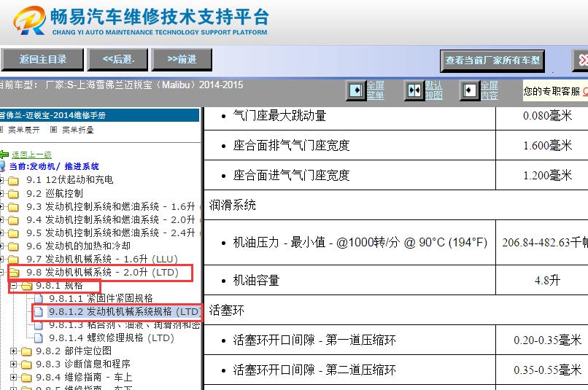588x390 pixels.
Task: Click the 全屏内容 link text
Action: click(490, 90)
